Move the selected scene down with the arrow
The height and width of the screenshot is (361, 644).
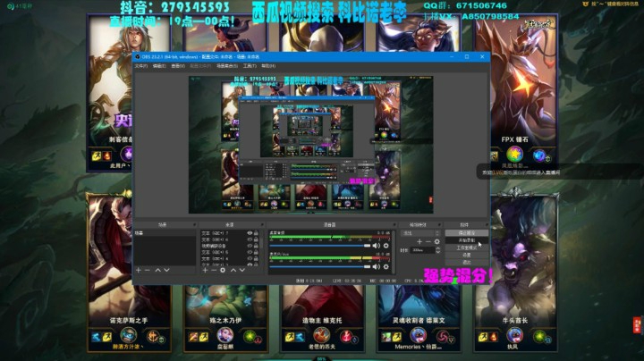tap(166, 271)
